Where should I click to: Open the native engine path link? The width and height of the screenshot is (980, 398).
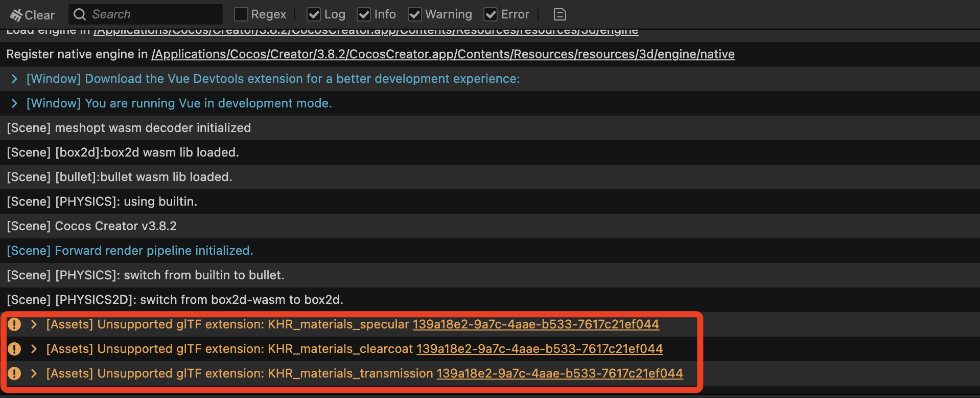pyautogui.click(x=442, y=54)
